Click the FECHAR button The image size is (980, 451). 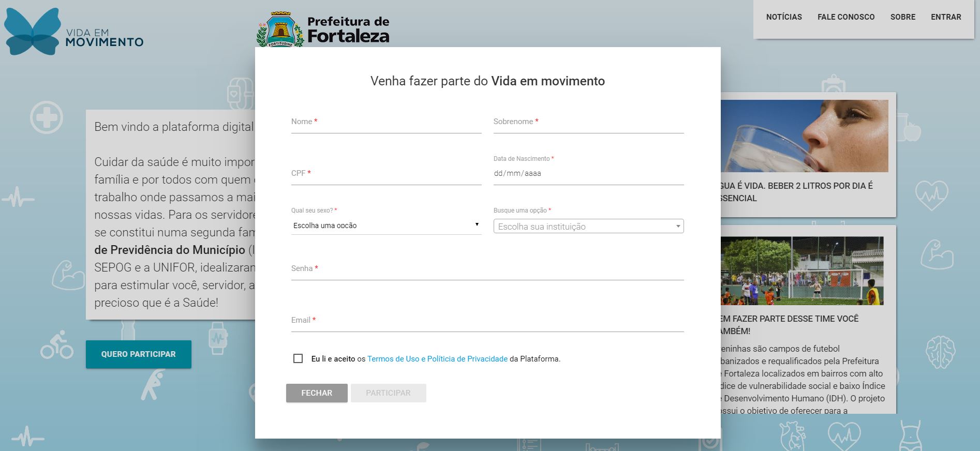click(x=317, y=393)
